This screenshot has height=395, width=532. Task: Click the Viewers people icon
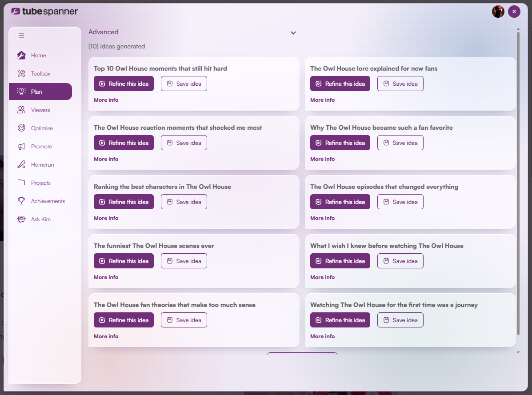click(21, 110)
